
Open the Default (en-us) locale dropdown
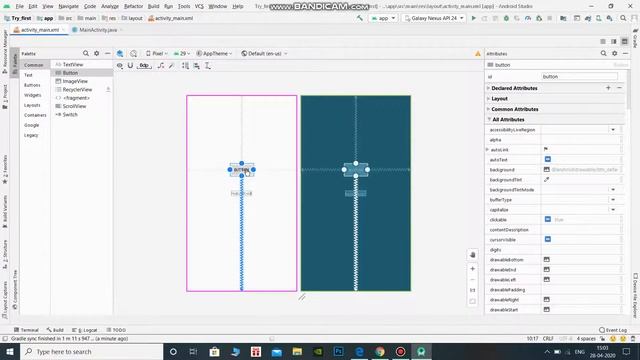point(264,53)
